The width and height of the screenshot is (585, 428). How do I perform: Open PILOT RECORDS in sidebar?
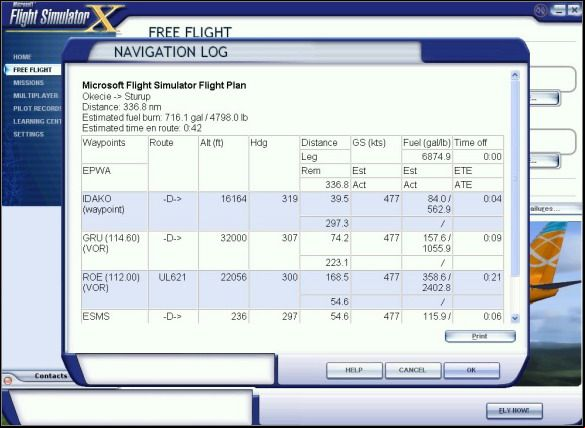37,109
